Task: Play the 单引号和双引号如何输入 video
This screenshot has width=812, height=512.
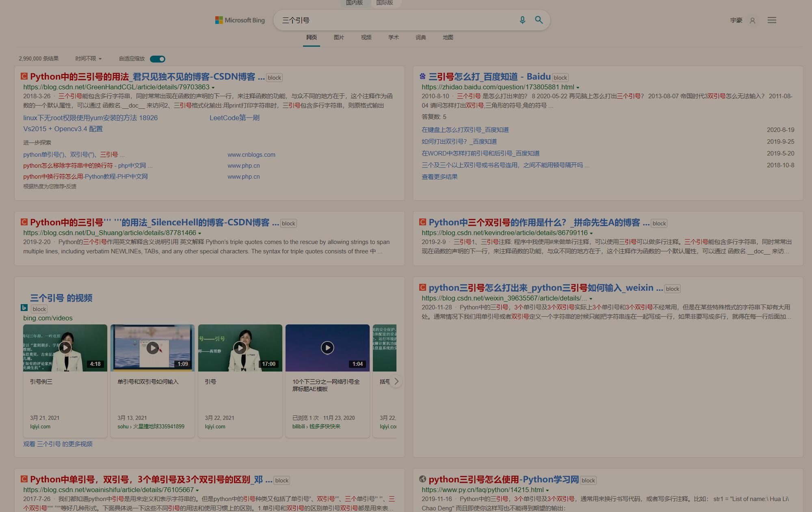Action: (152, 348)
